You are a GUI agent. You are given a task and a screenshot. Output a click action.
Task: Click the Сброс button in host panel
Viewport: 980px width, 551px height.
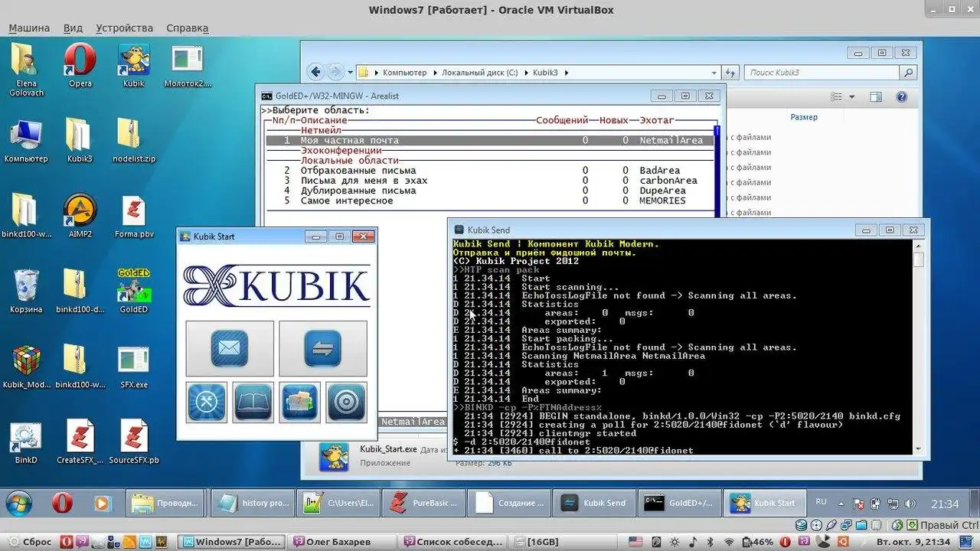pyautogui.click(x=31, y=542)
